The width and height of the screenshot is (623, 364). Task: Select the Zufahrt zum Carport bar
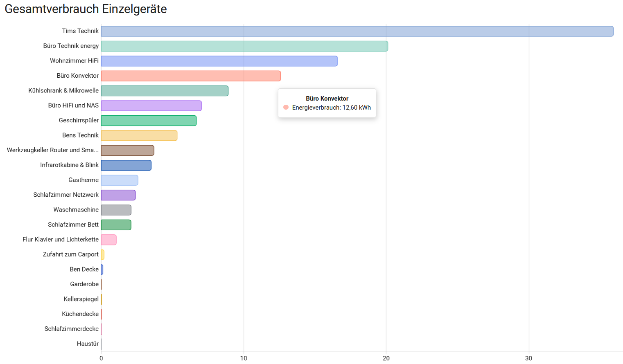click(103, 255)
